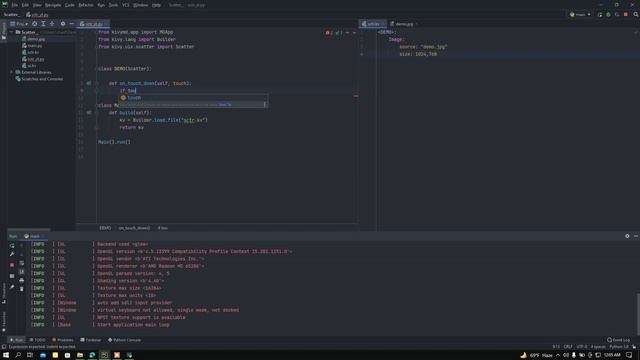Viewport: 640px width, 360px height.
Task: Click the Collapse All icon in Project panel
Action: click(52, 24)
